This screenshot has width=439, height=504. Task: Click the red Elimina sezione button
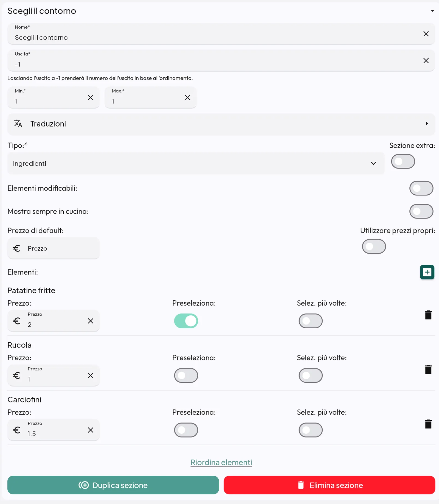click(x=329, y=485)
